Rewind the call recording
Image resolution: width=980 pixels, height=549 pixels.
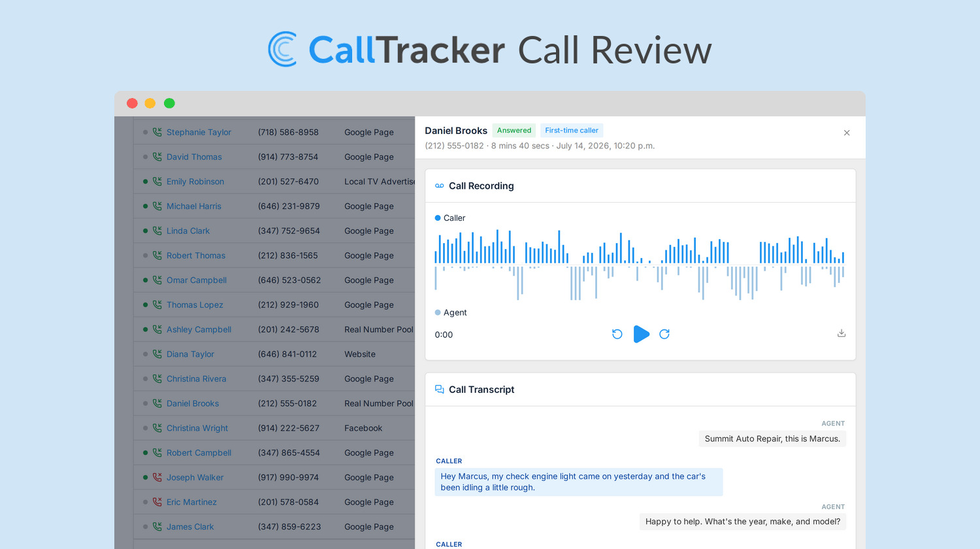(617, 334)
